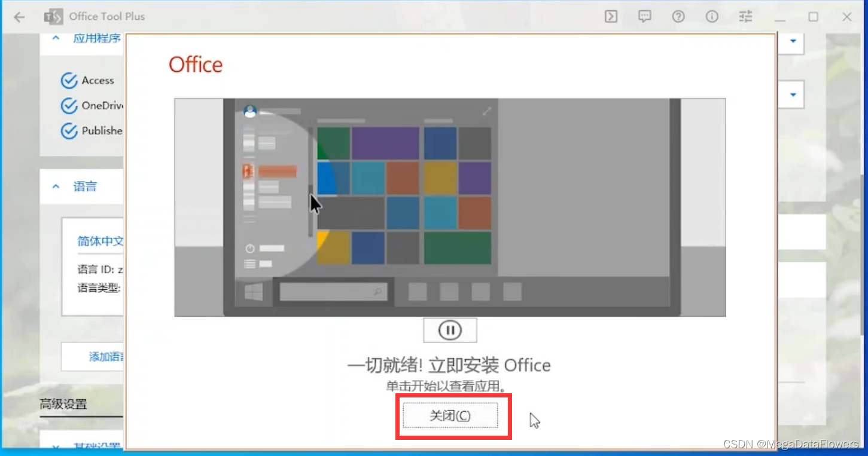The height and width of the screenshot is (456, 868).
Task: Close the Office Tool Plus window
Action: pyautogui.click(x=847, y=17)
